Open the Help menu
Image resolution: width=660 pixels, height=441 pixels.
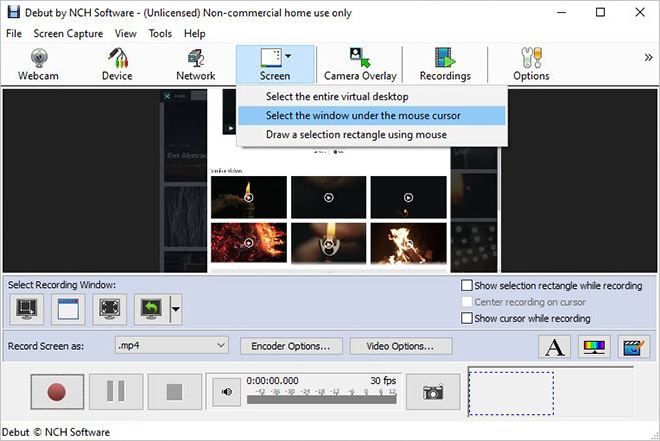[194, 34]
